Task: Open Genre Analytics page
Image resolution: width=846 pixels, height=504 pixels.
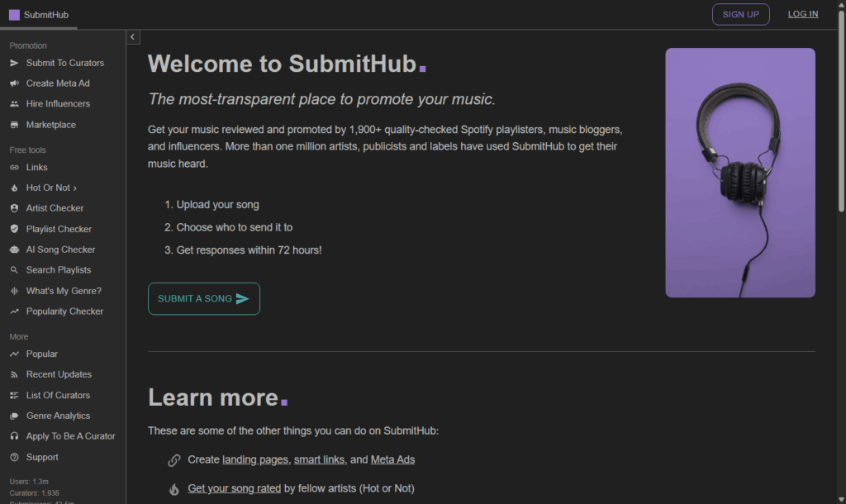Action: click(x=58, y=416)
